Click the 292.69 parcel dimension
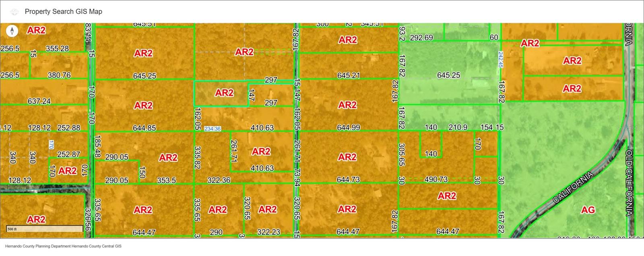644x256 pixels. pos(421,38)
